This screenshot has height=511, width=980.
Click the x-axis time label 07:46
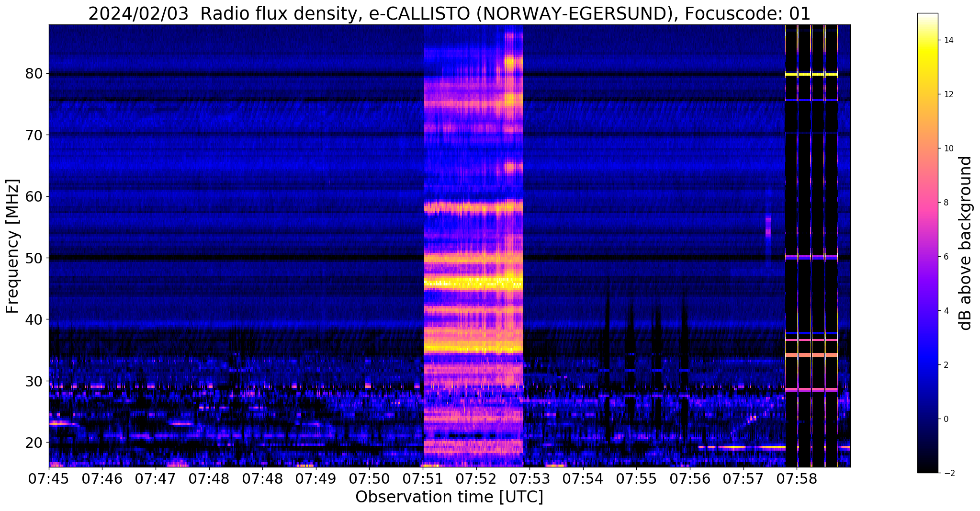click(x=102, y=478)
